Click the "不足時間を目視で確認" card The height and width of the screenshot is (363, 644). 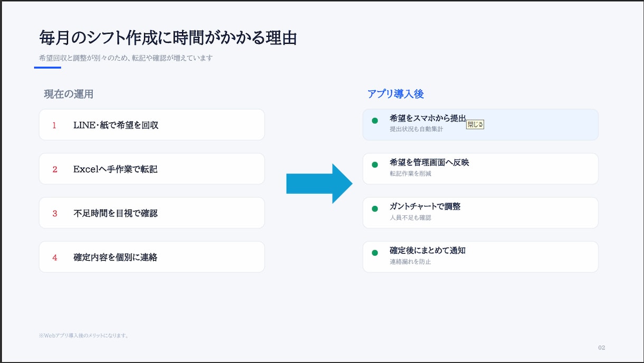tap(151, 213)
